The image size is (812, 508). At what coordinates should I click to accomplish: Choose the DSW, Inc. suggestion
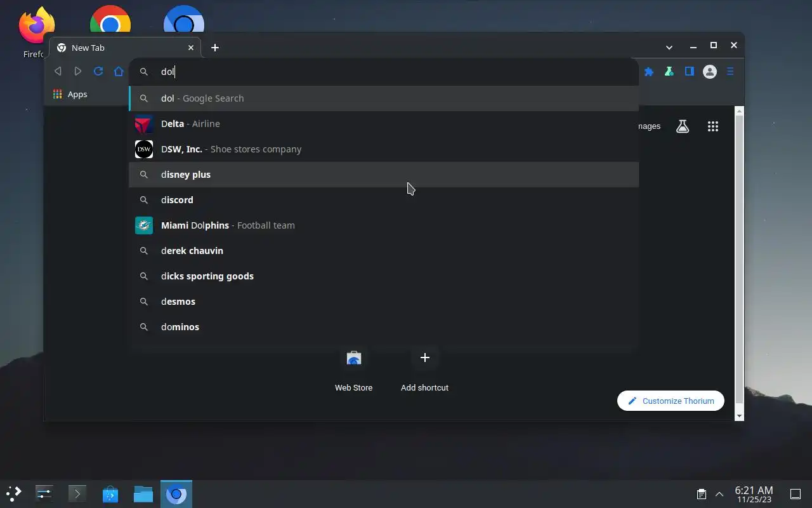(x=384, y=149)
